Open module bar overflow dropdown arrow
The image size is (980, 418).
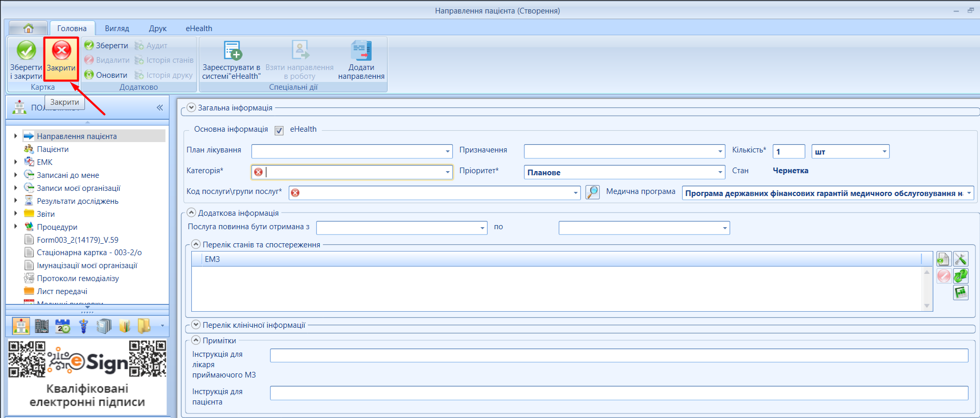pyautogui.click(x=162, y=326)
